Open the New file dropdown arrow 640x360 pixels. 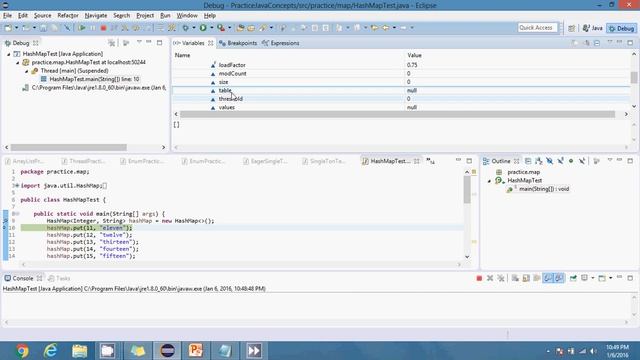[x=17, y=28]
